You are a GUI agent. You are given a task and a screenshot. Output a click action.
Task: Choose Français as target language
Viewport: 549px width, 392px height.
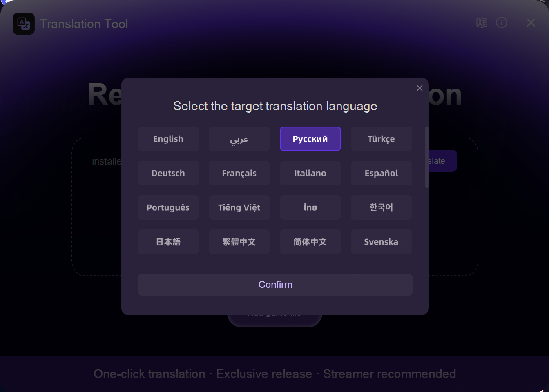[239, 173]
